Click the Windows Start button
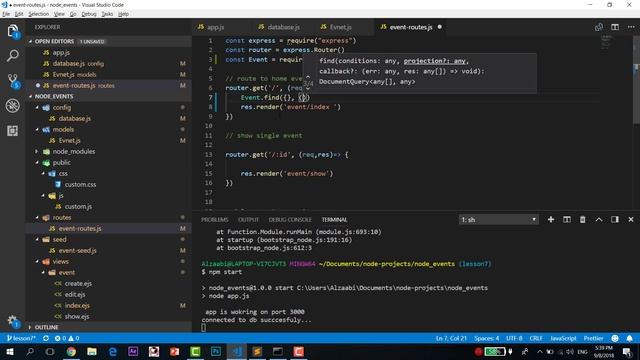 9,351
